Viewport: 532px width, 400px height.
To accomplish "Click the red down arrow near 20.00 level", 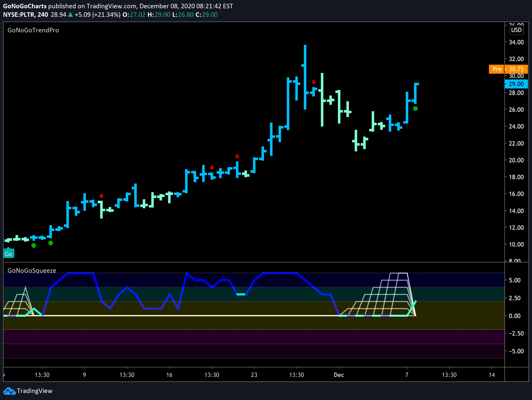I will 237,156.
